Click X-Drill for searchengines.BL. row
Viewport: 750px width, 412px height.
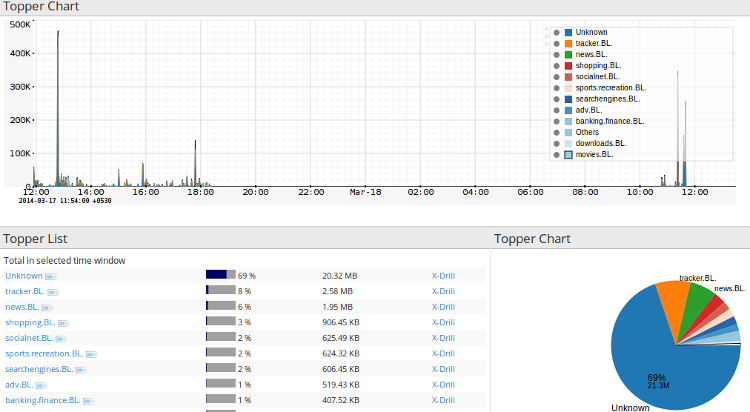coord(443,369)
